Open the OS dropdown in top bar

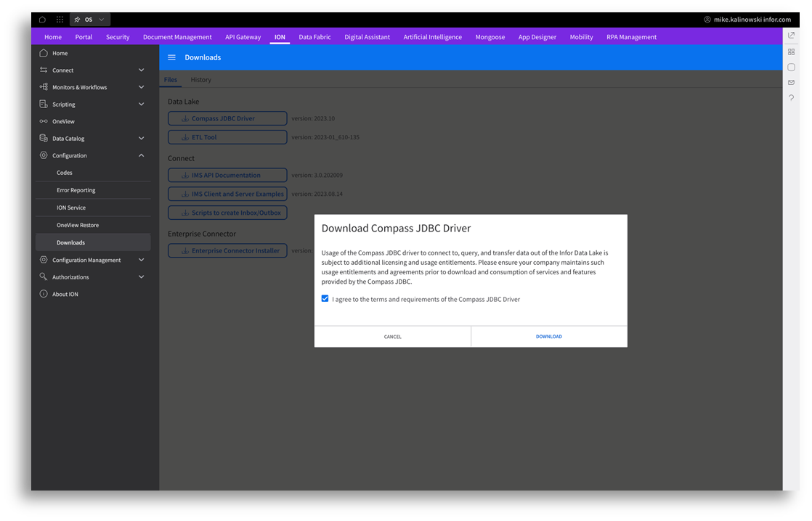(x=102, y=20)
